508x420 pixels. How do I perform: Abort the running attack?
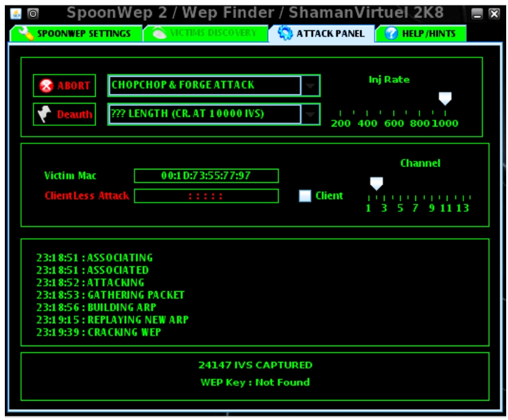tap(64, 85)
